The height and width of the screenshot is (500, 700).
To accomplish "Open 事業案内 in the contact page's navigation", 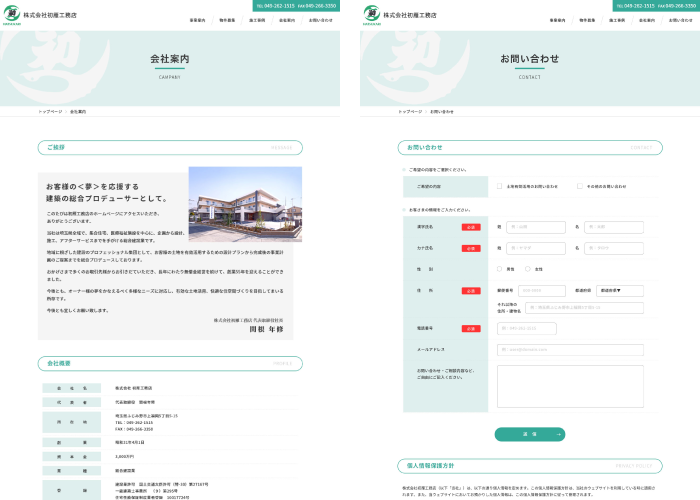I will [x=557, y=20].
